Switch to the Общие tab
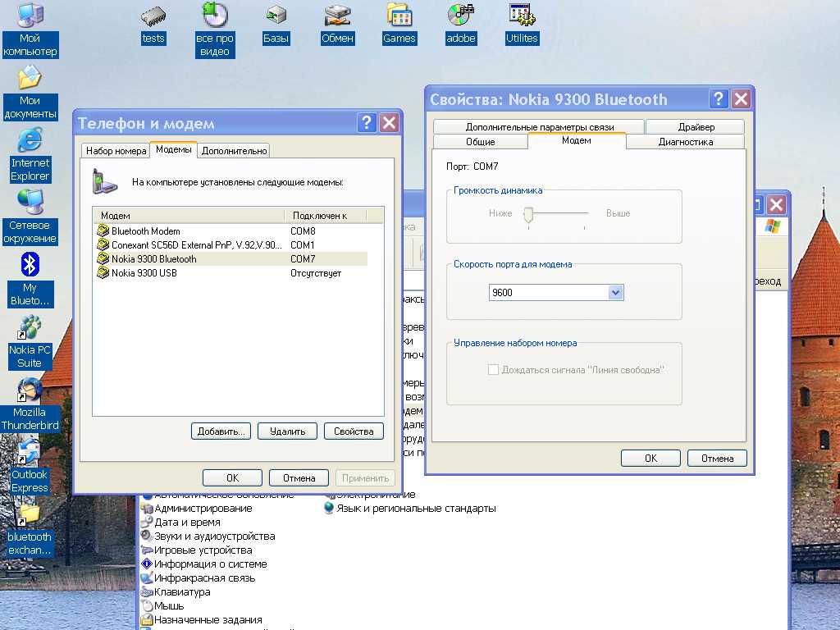Image resolution: width=840 pixels, height=630 pixels. pos(481,142)
